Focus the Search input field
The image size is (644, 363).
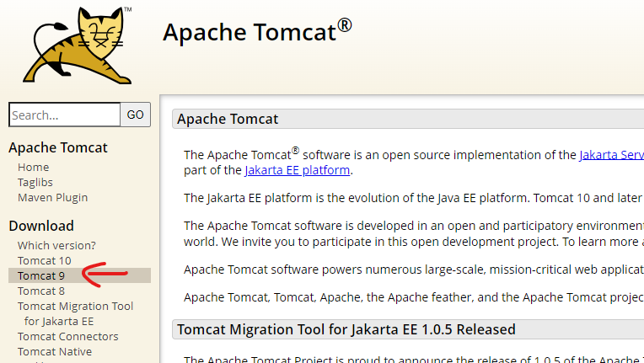click(x=64, y=115)
